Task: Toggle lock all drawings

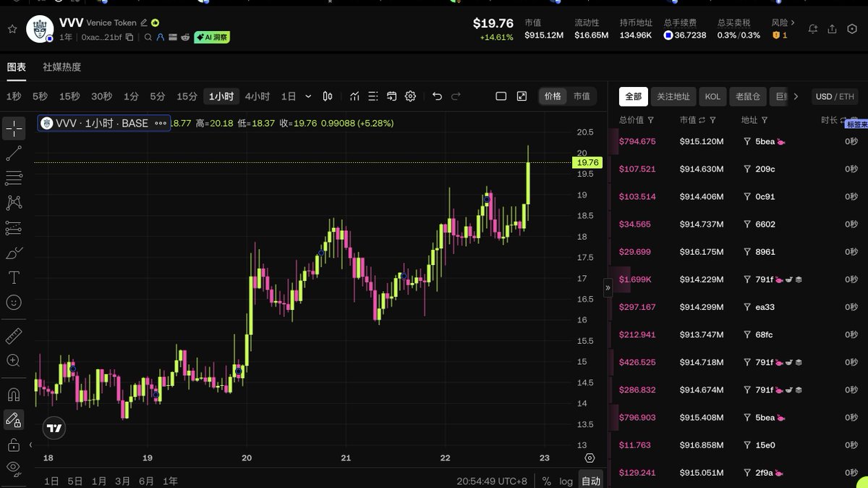Action: [14, 444]
